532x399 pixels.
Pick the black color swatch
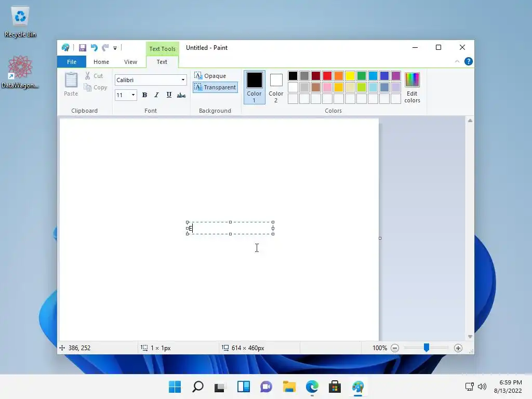point(293,76)
